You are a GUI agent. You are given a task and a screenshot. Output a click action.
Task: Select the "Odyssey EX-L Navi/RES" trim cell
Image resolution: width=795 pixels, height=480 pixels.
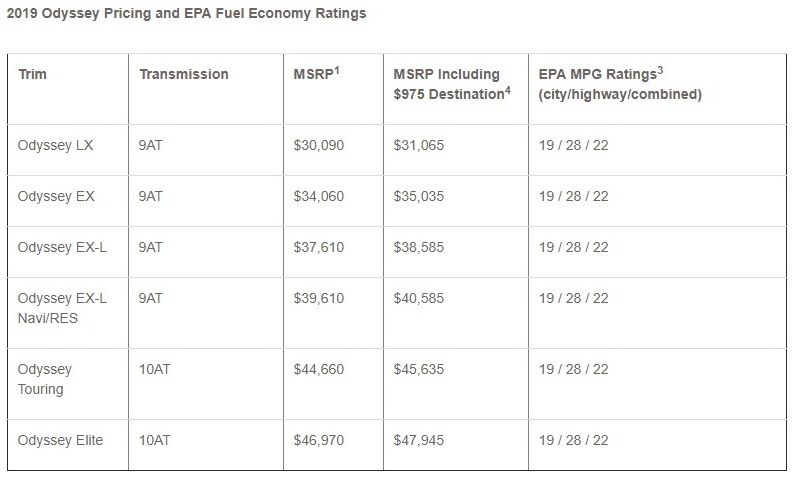pyautogui.click(x=61, y=308)
